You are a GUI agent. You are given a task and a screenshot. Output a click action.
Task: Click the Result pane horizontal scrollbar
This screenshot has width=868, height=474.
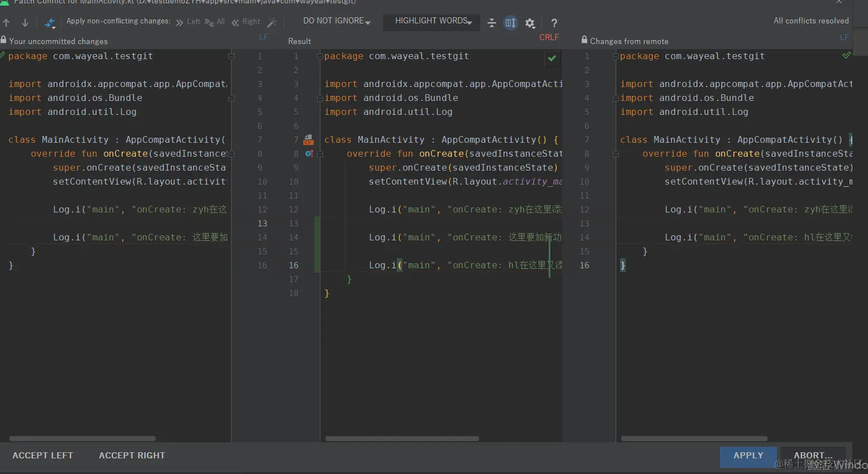tap(402, 439)
